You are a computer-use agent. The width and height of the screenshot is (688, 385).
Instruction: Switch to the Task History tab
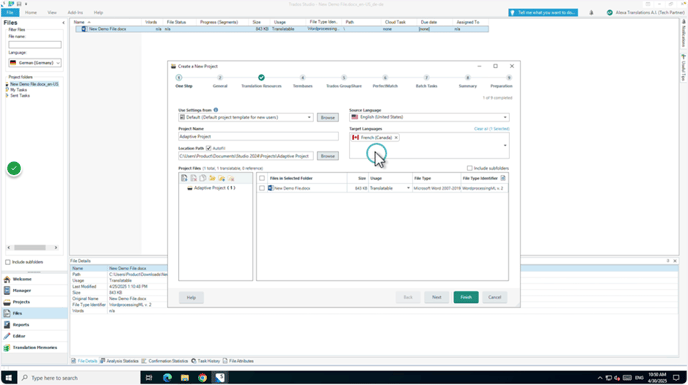click(x=206, y=361)
